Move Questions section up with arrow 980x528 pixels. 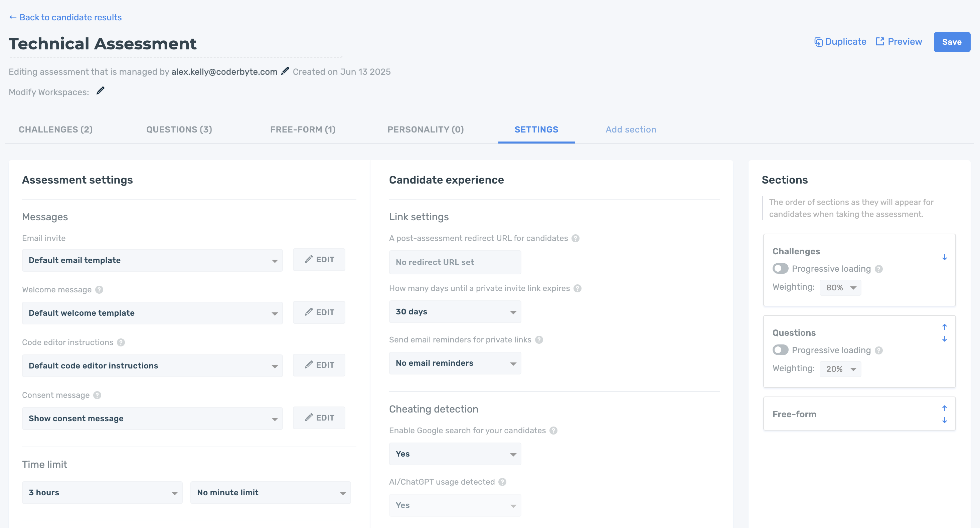[x=945, y=327]
